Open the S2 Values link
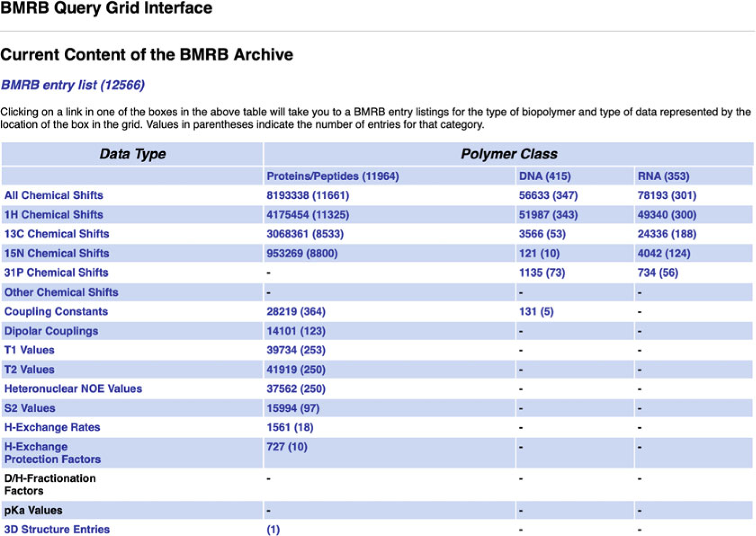Image resolution: width=756 pixels, height=536 pixels. pos(30,408)
